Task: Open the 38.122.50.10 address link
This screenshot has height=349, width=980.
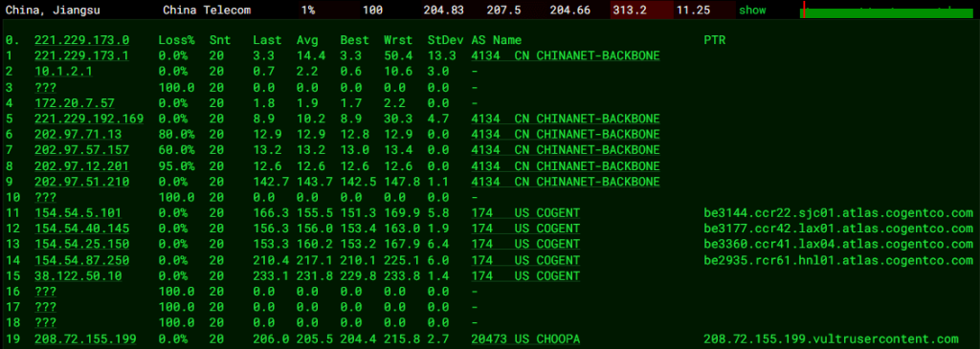Action: tap(78, 276)
